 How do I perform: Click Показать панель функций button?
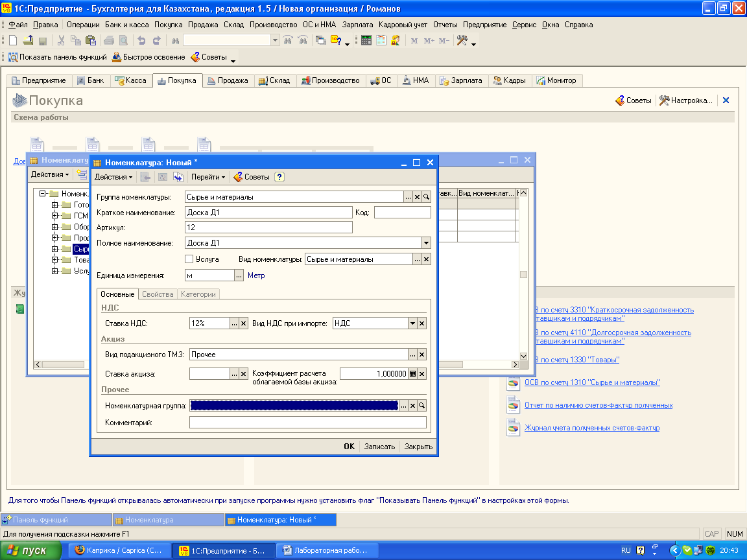[58, 57]
